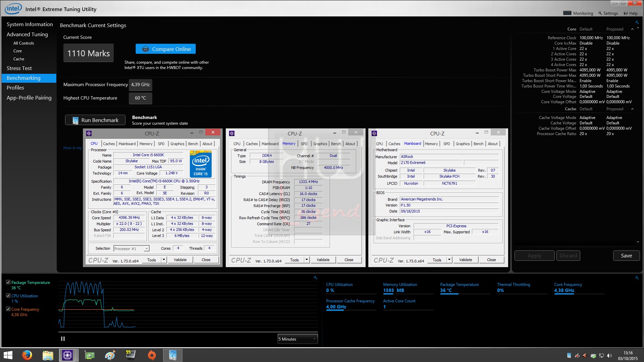Collapse the Core settings section
Viewport: 644px width, 362px height.
click(x=632, y=29)
